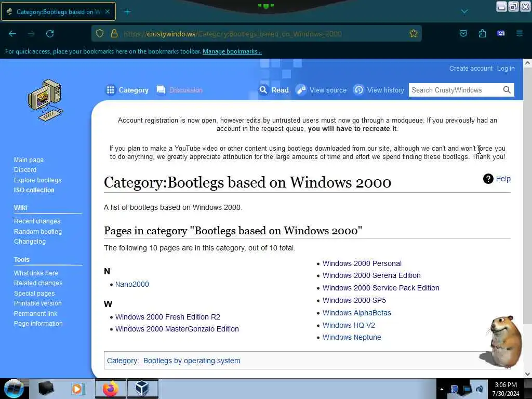Open View history tab
532x399 pixels.
379,90
